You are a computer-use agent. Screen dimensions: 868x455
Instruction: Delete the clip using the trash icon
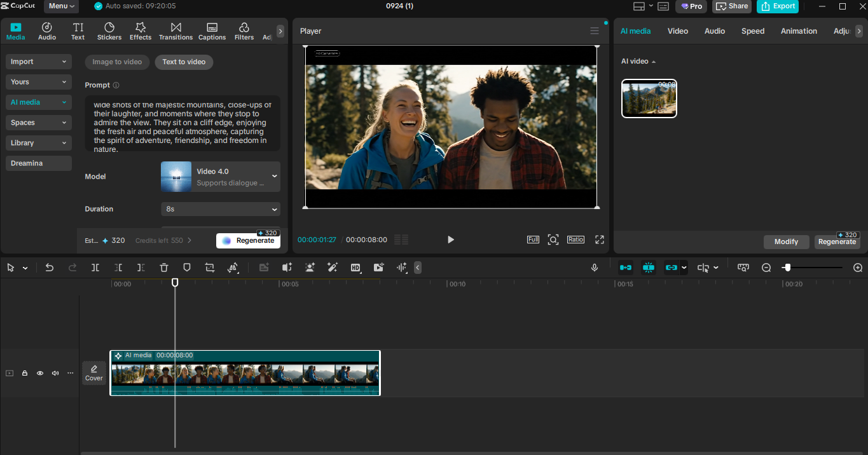pos(164,268)
